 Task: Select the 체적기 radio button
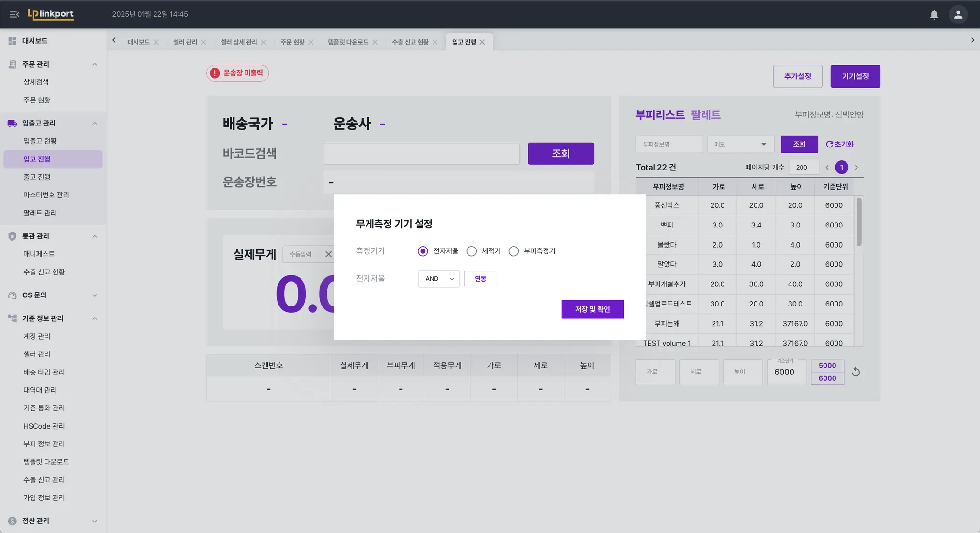pos(471,251)
